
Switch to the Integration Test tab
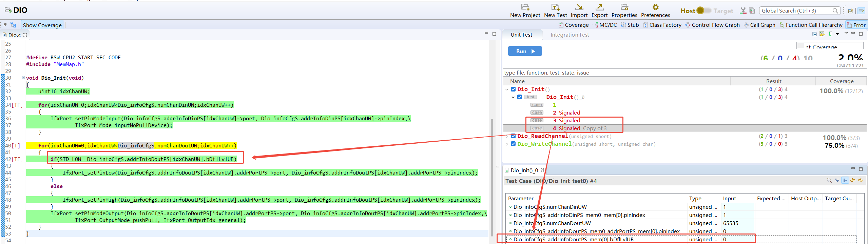click(570, 35)
